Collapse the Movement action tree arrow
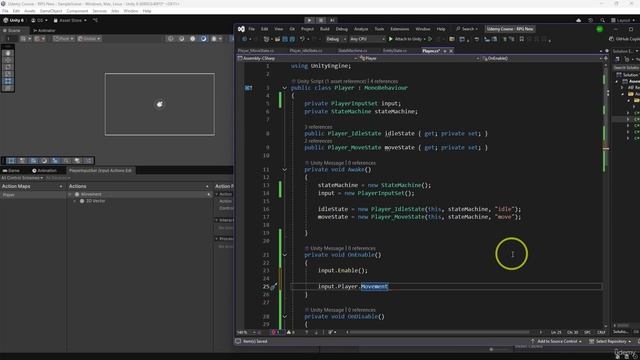Viewport: 640px width, 360px height. 71,194
